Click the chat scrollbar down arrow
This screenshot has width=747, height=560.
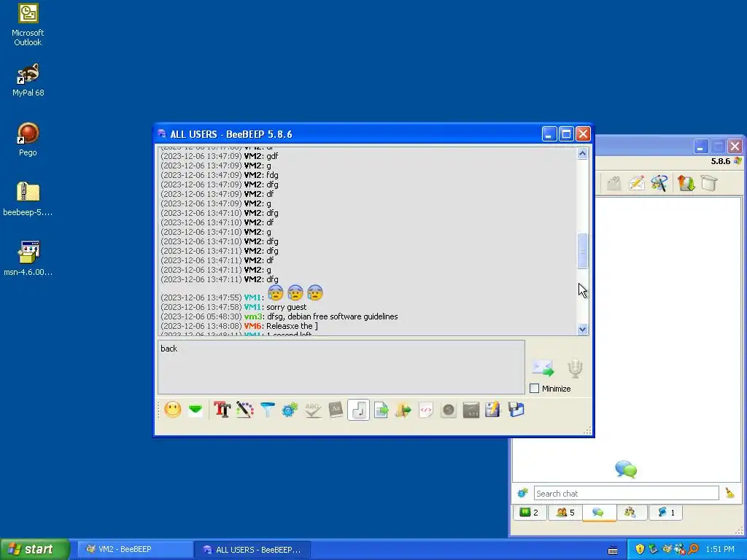pyautogui.click(x=582, y=329)
